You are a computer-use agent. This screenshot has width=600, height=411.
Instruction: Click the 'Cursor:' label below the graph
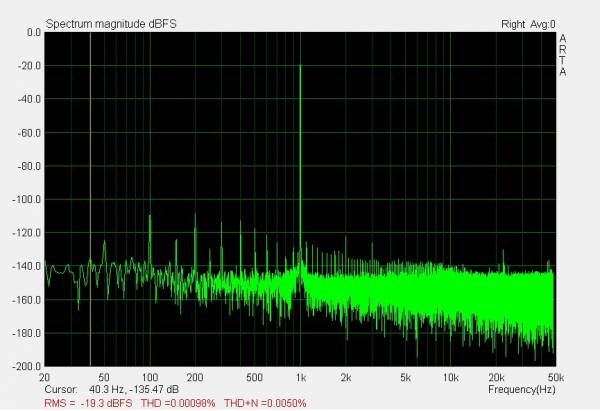click(61, 390)
